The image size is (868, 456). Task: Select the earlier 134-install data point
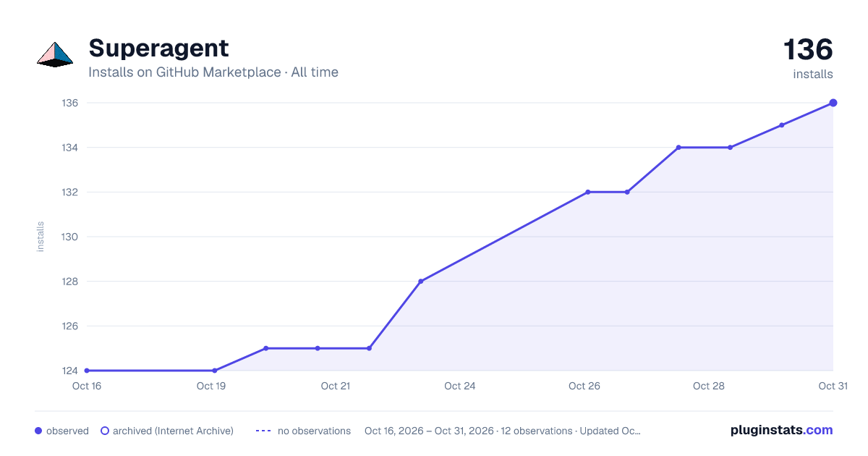(x=678, y=148)
